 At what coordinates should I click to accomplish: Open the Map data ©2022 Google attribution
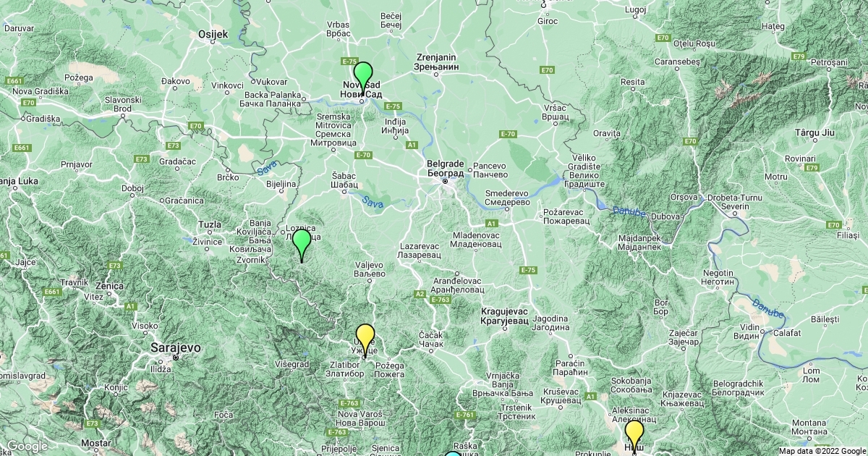click(x=822, y=450)
